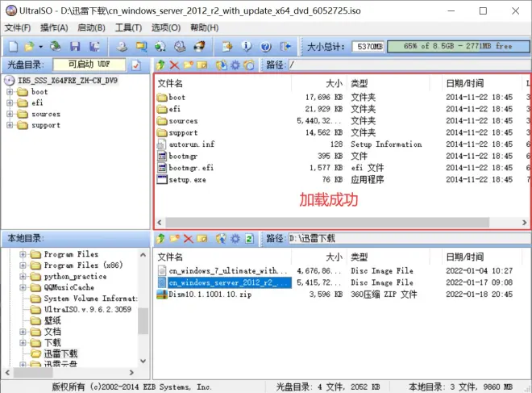Open the 选项(O) menu
Screen dimensions: 532x393
point(166,28)
